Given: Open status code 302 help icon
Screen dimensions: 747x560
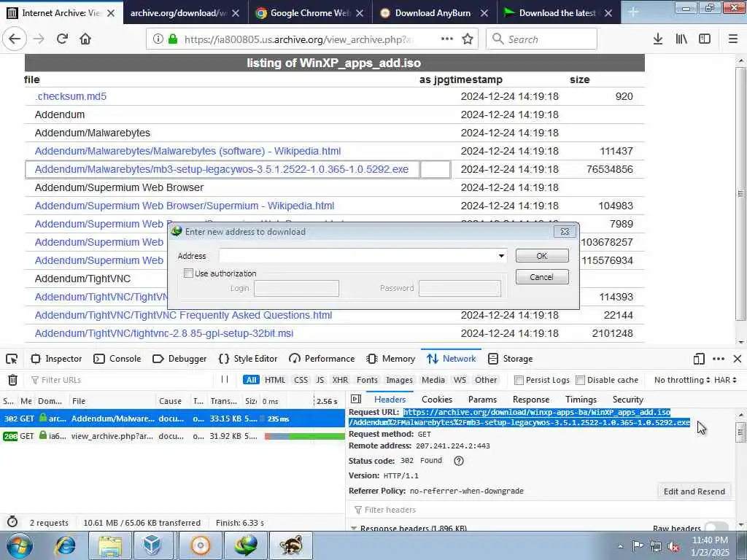Looking at the screenshot, I should coord(459,461).
